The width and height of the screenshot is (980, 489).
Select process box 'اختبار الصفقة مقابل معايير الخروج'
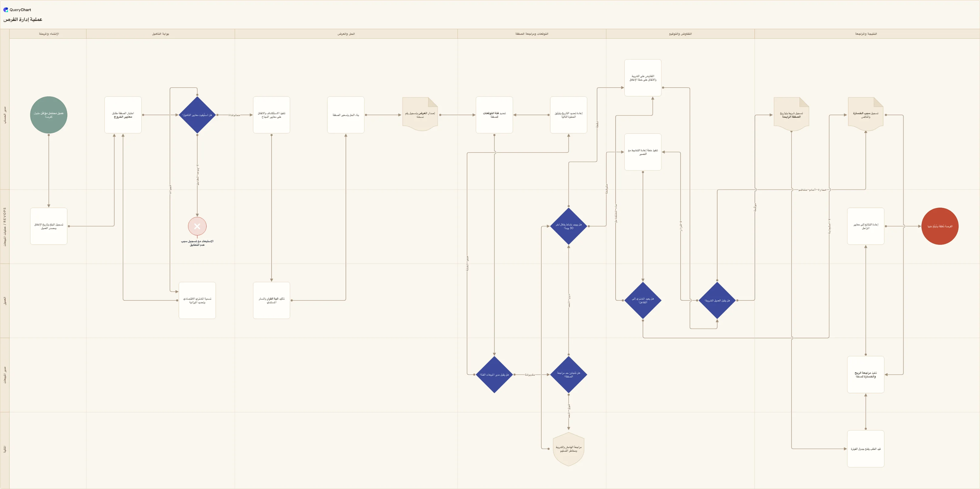tap(123, 115)
